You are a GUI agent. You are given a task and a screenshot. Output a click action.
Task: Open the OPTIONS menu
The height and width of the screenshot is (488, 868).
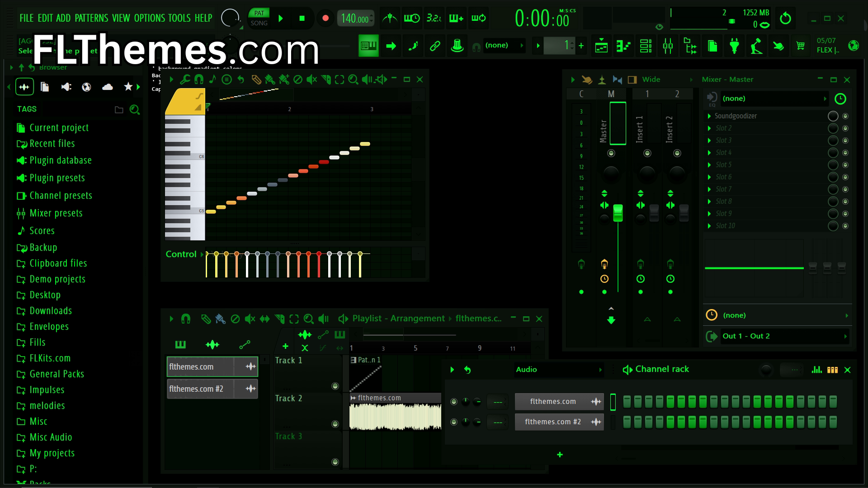click(150, 18)
